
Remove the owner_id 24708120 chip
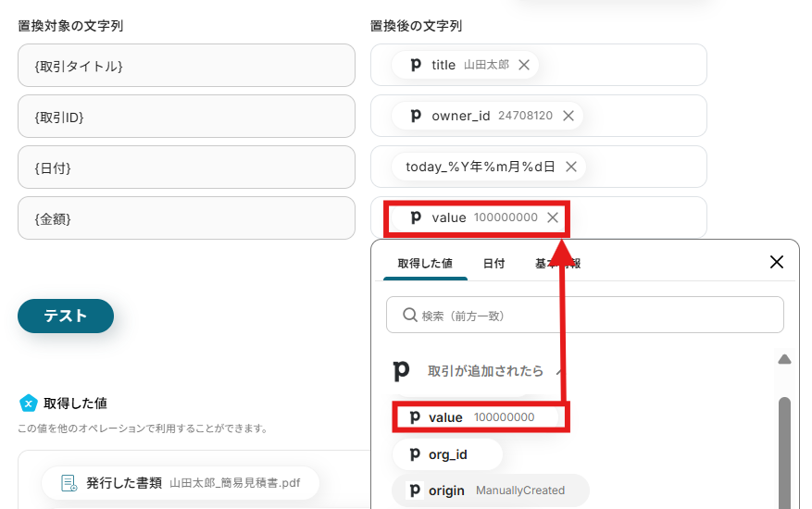[568, 116]
